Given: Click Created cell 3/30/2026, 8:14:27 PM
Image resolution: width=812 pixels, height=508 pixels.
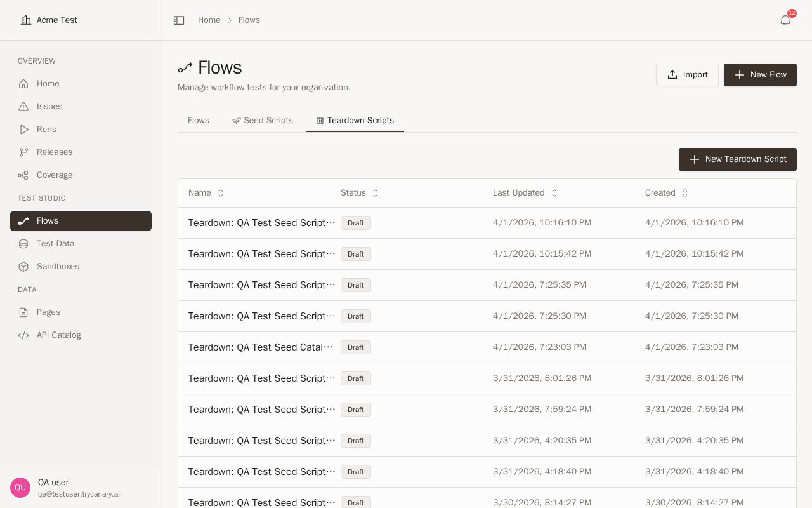Looking at the screenshot, I should click(x=695, y=502).
